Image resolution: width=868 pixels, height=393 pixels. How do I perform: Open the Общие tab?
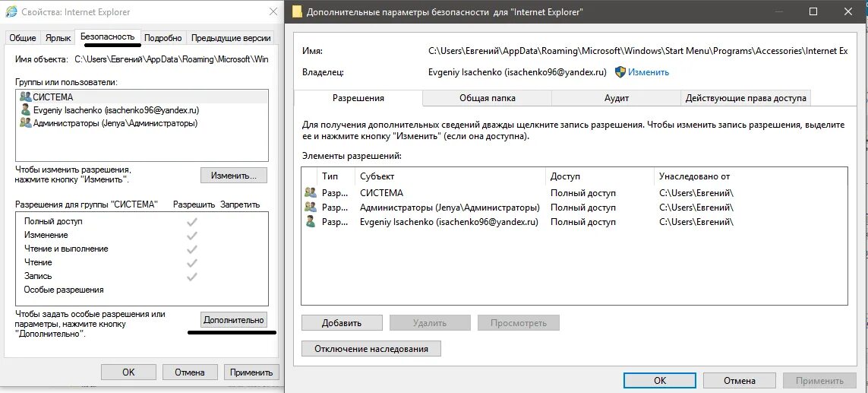pos(23,38)
